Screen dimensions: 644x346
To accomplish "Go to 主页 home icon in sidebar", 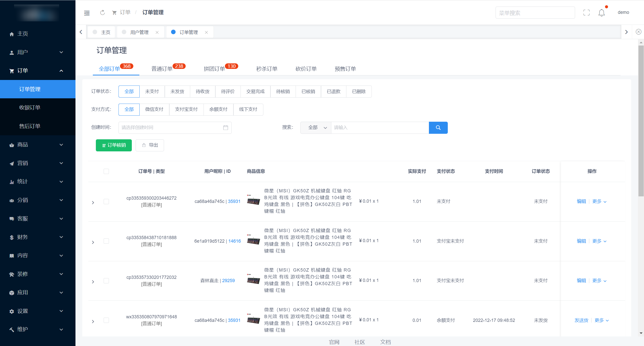I will pos(12,34).
